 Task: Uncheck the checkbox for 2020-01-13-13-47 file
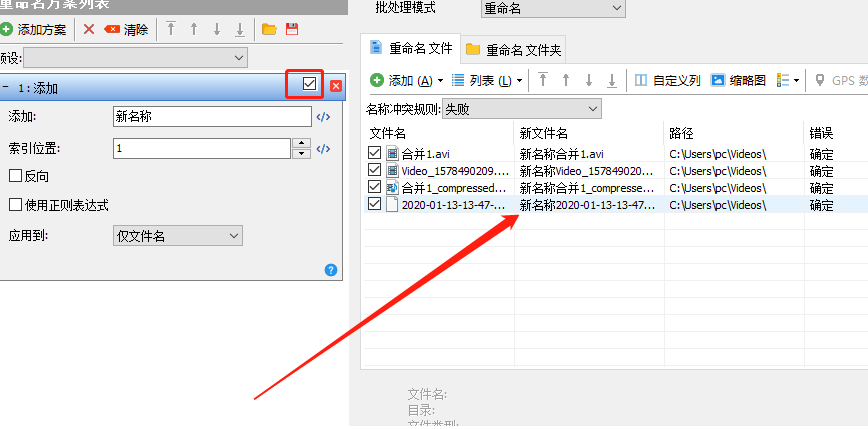[x=375, y=204]
